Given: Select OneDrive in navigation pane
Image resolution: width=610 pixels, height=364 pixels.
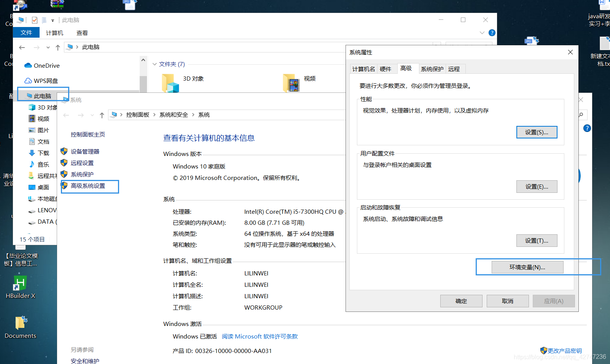Looking at the screenshot, I should [42, 65].
